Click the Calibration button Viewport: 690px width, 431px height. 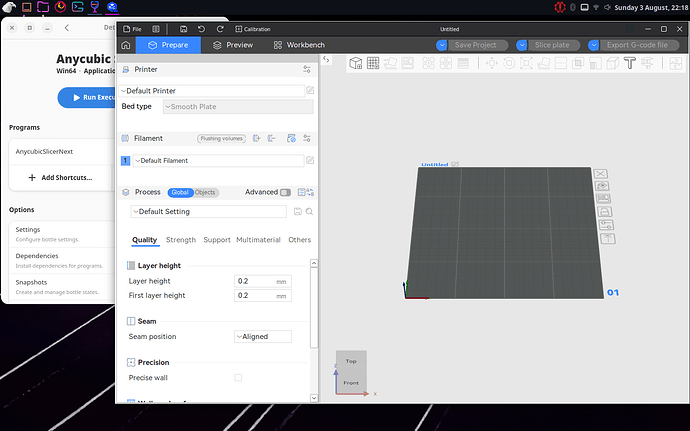pyautogui.click(x=253, y=29)
